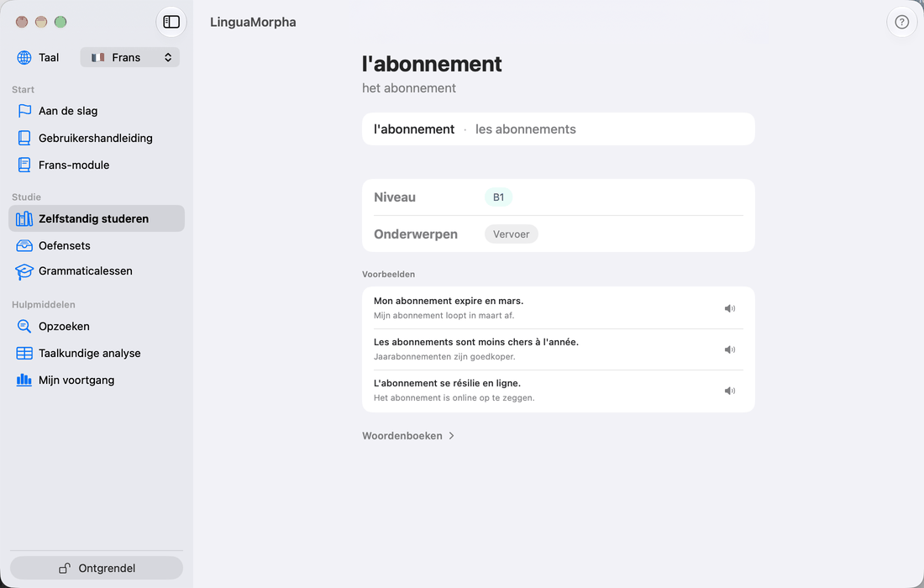Play audio for 'Mon abonnement expire en mars'
Image resolution: width=924 pixels, height=588 pixels.
click(x=729, y=308)
